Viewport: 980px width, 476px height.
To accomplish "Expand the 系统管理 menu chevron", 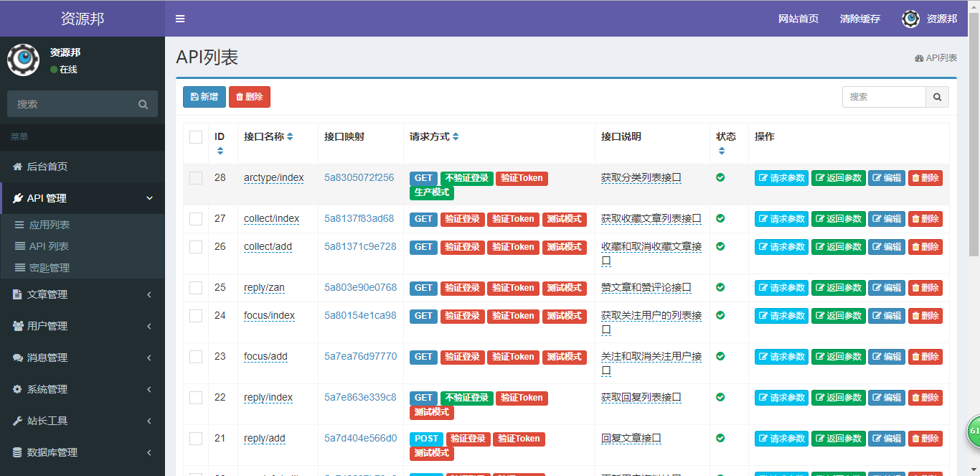I will pyautogui.click(x=149, y=389).
